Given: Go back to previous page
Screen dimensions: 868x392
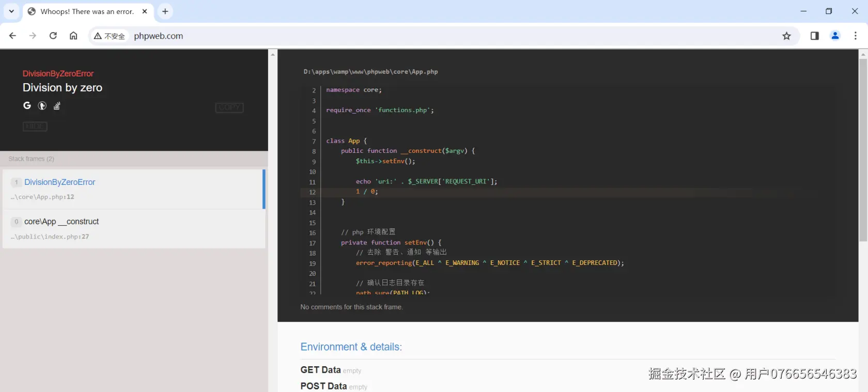Looking at the screenshot, I should [x=13, y=36].
